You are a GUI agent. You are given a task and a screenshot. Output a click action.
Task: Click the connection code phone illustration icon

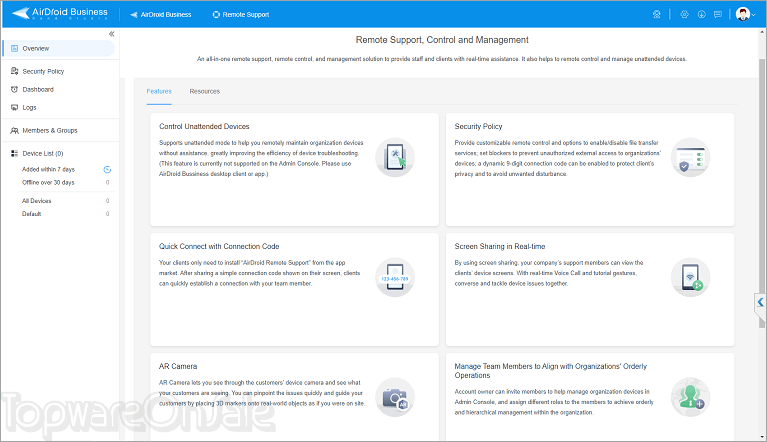tap(395, 277)
